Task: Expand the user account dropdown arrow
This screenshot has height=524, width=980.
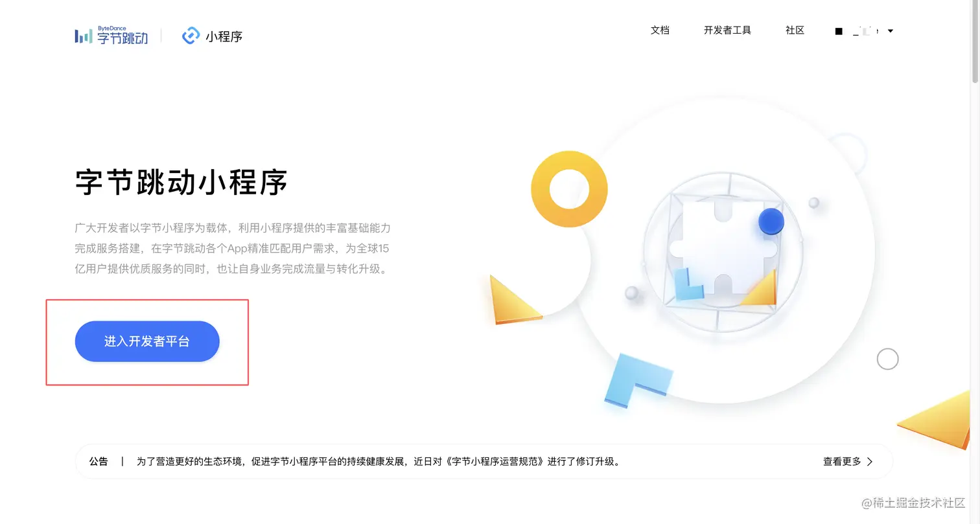Action: point(891,31)
